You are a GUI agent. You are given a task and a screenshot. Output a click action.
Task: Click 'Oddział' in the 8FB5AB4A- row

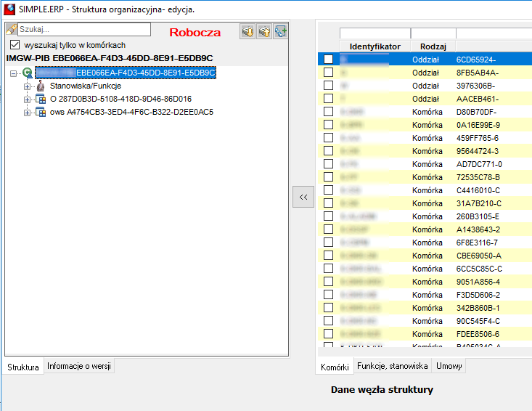click(425, 73)
